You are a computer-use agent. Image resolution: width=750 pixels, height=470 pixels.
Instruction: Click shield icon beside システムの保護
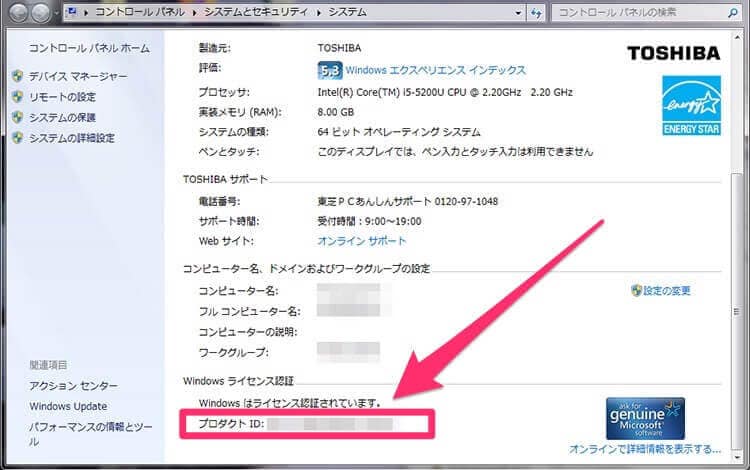point(18,117)
